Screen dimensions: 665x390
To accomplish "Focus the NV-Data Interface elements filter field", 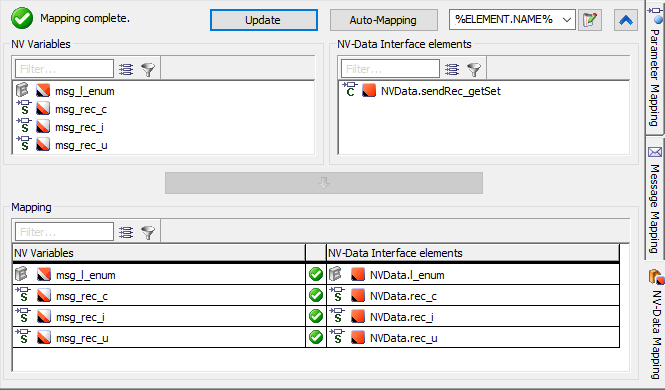I will click(x=390, y=69).
